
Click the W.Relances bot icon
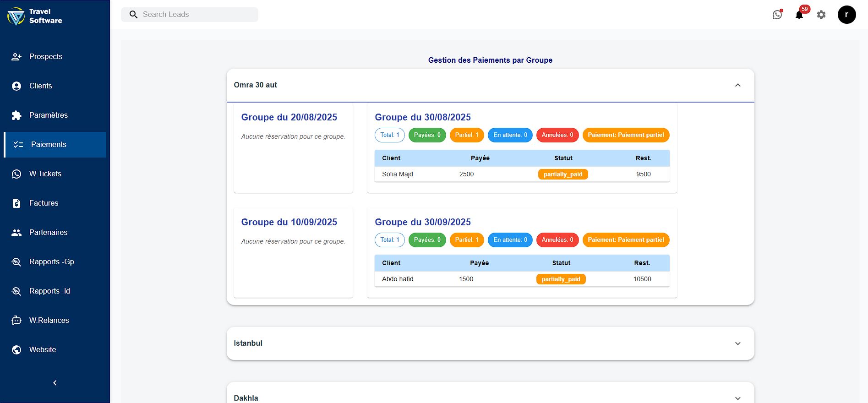pyautogui.click(x=16, y=321)
